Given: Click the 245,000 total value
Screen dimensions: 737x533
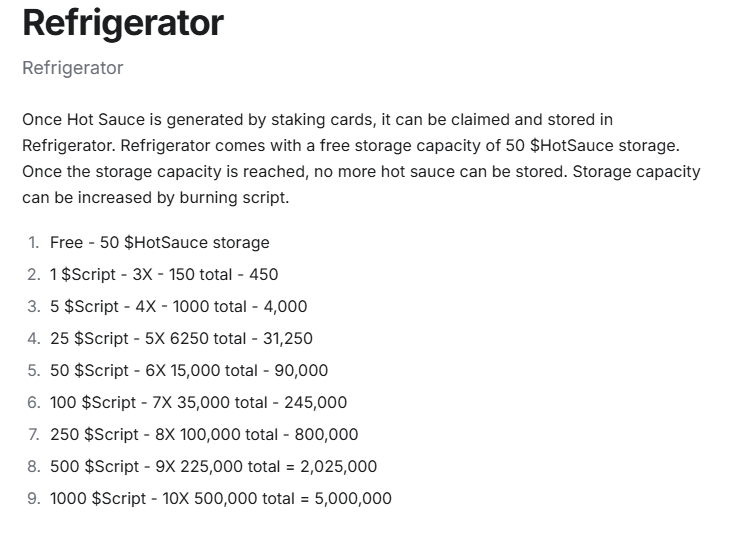Looking at the screenshot, I should coord(315,402).
